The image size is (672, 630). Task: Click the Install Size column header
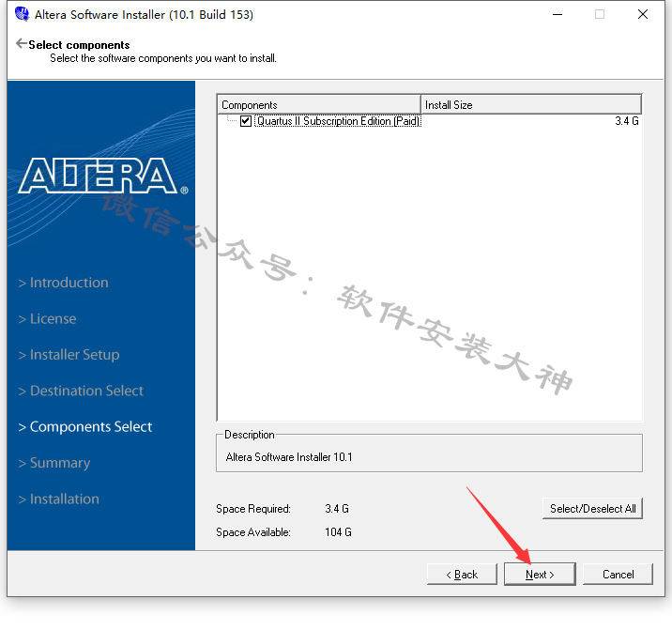[531, 104]
